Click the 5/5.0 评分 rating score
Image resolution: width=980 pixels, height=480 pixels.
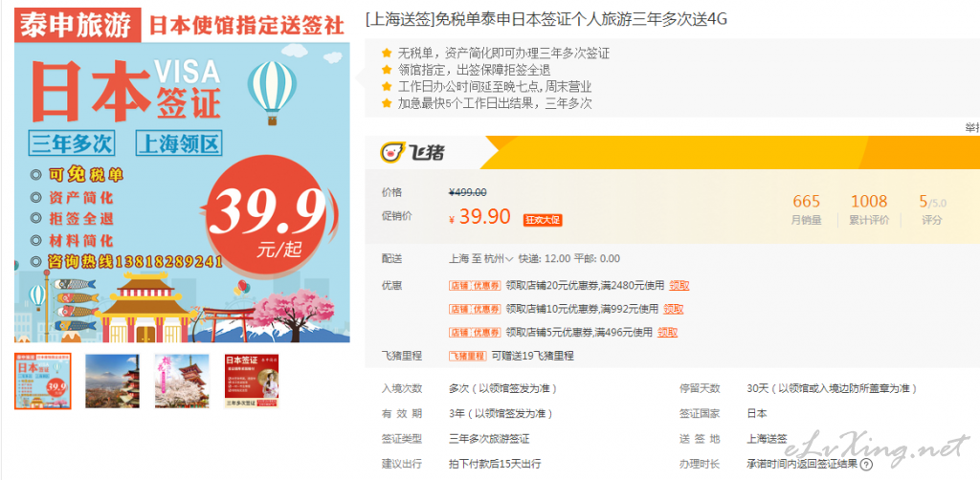[x=932, y=209]
